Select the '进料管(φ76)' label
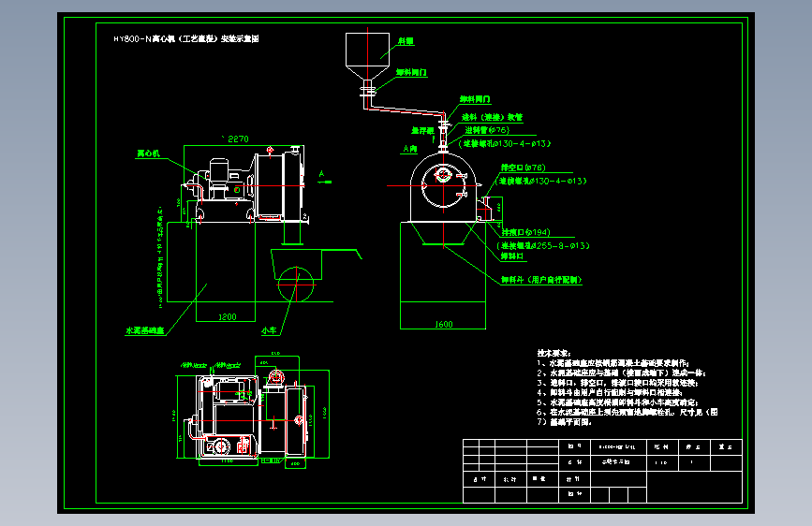 (x=487, y=130)
